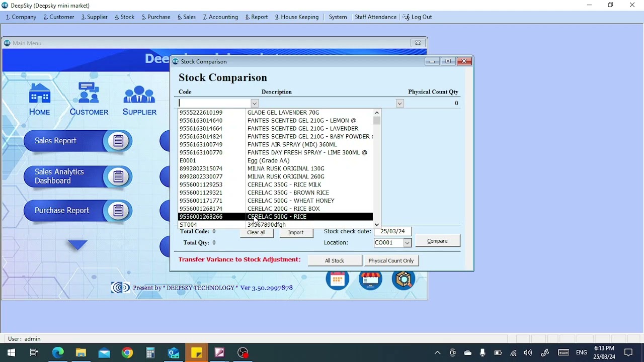Click the Import button
The height and width of the screenshot is (362, 644).
(296, 232)
